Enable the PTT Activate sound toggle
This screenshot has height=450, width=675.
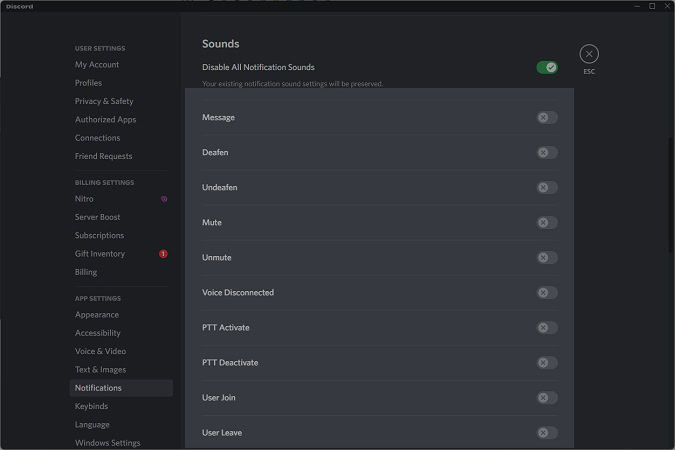tap(546, 328)
